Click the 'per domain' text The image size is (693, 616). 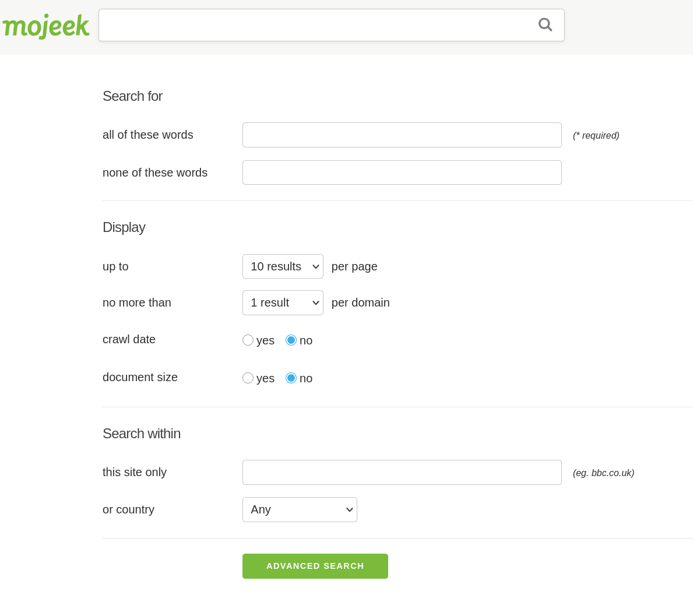pyautogui.click(x=361, y=302)
